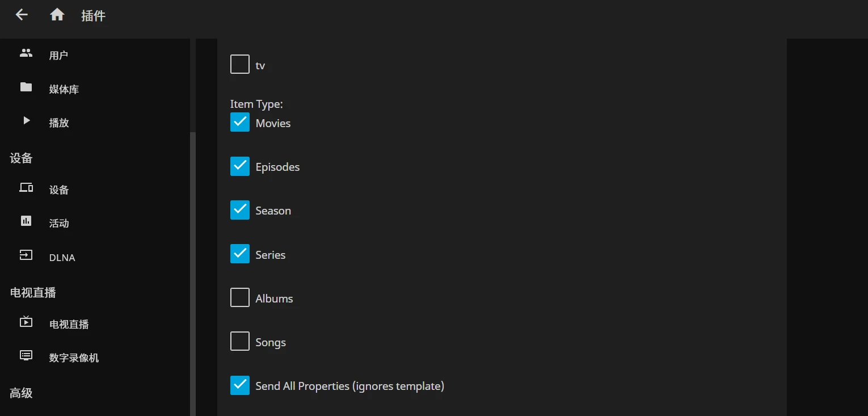Click the 数字录像机 DVR icon
This screenshot has height=416, width=868.
tap(26, 356)
